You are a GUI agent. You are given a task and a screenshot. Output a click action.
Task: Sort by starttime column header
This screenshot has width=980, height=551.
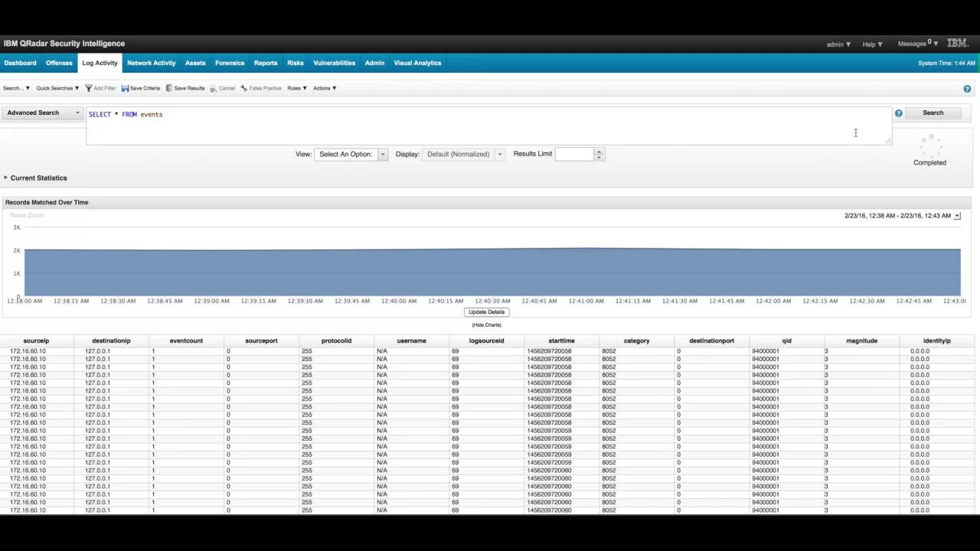click(x=561, y=341)
